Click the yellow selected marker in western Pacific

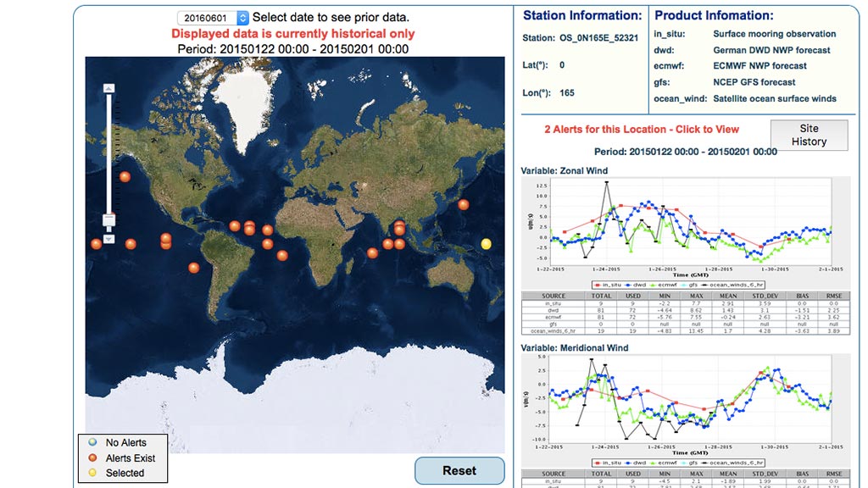point(486,244)
